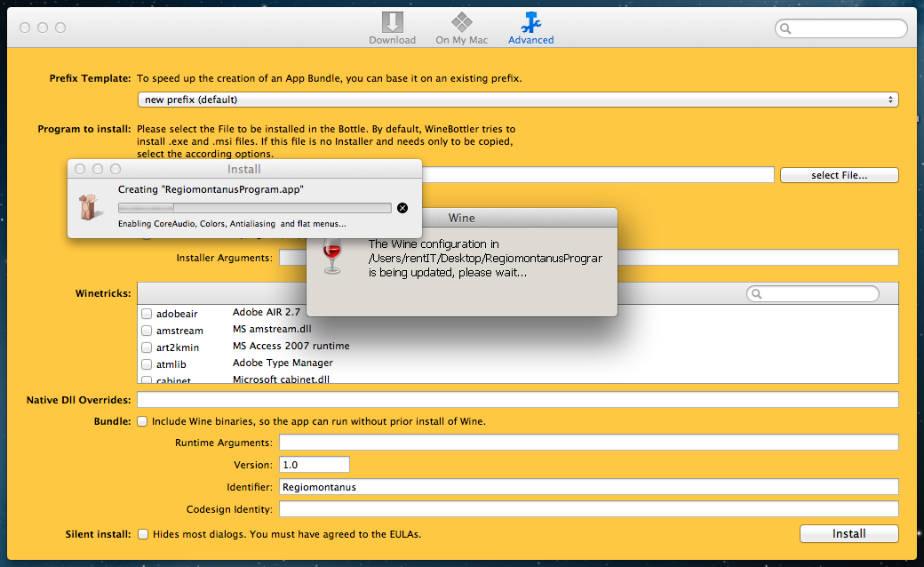Select the 'MS amstream.dll' description
The image size is (924, 567).
click(x=272, y=329)
